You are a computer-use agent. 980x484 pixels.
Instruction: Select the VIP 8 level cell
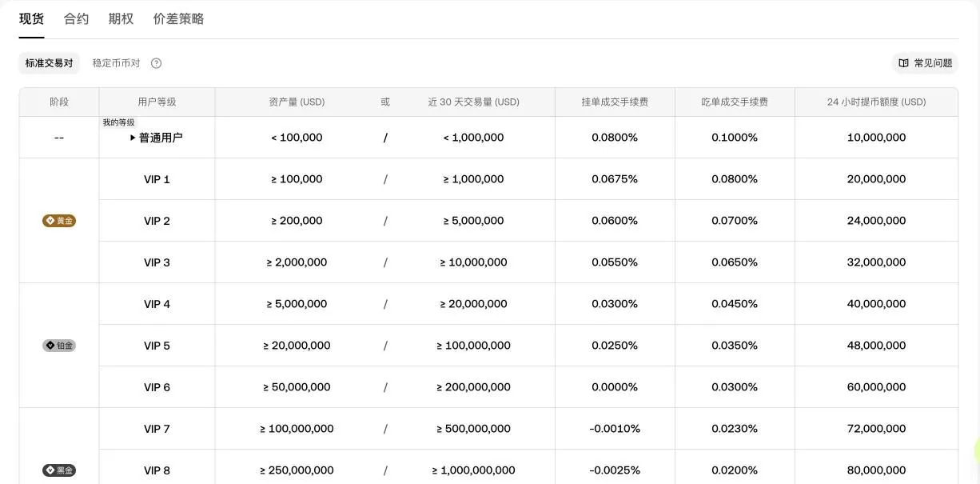tap(157, 470)
